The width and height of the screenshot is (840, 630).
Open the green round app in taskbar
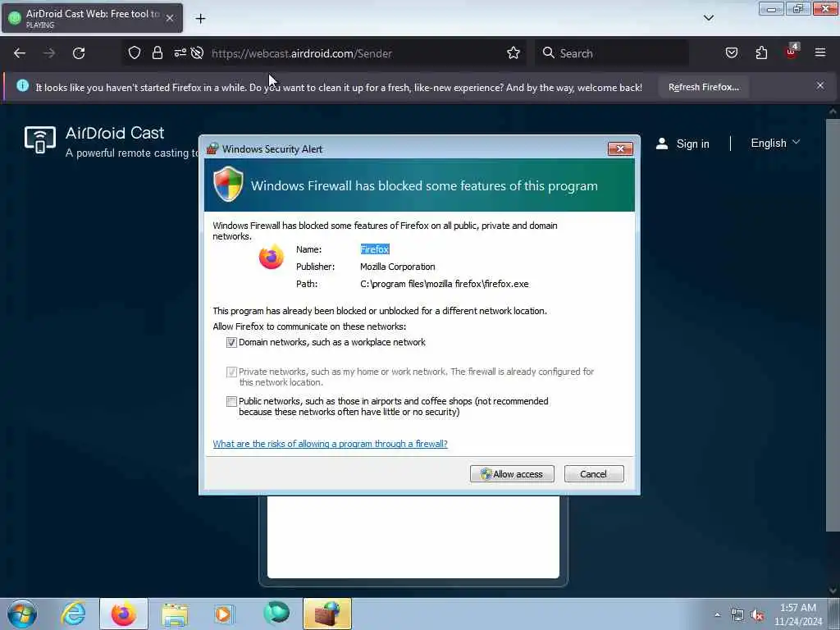276,613
